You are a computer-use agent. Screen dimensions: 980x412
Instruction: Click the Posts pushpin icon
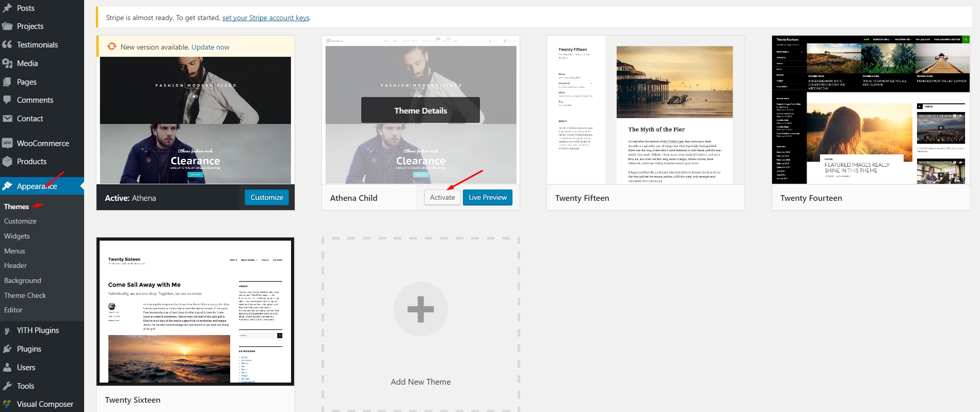click(x=7, y=8)
